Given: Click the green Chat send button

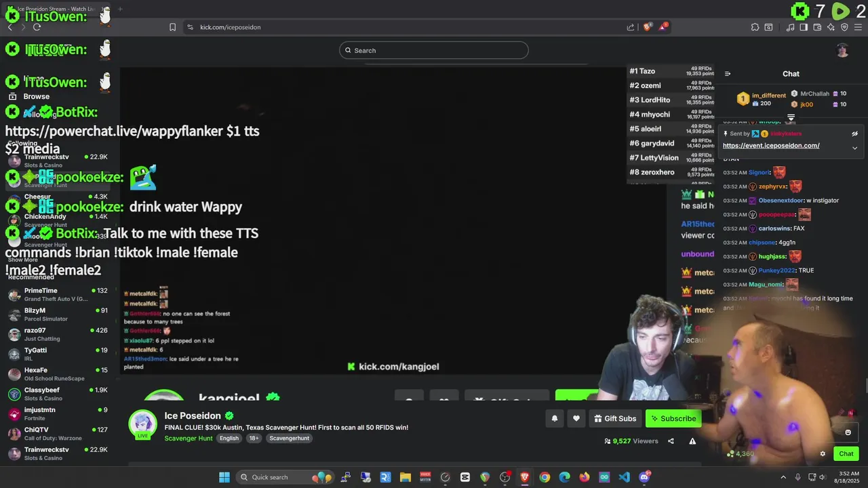Looking at the screenshot, I should 846,454.
